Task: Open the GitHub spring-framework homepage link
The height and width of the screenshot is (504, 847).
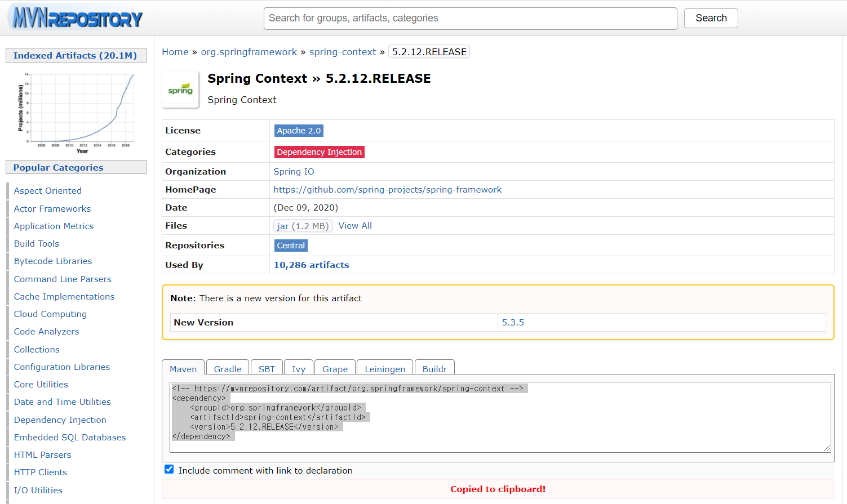Action: (388, 190)
